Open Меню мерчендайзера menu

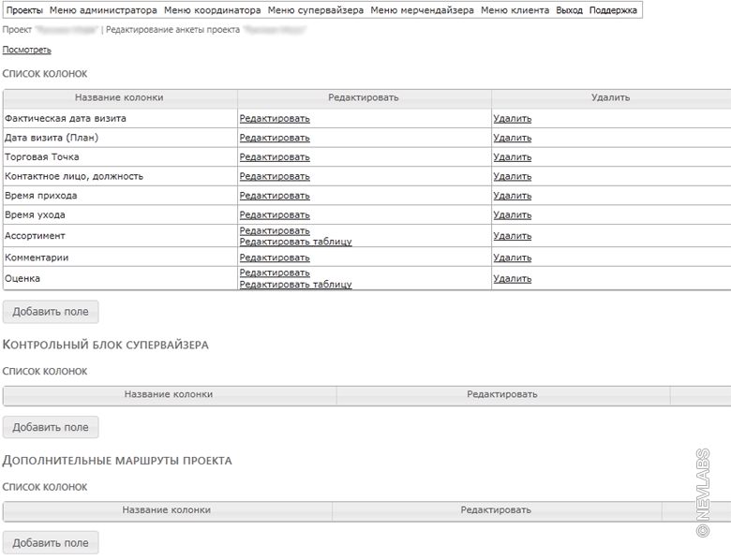pos(422,10)
